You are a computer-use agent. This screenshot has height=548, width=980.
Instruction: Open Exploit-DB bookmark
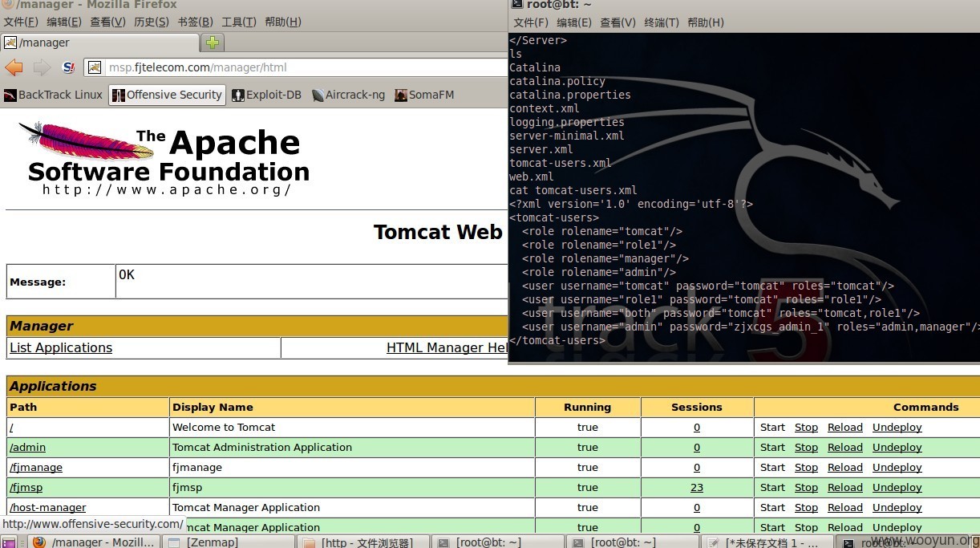tap(266, 95)
